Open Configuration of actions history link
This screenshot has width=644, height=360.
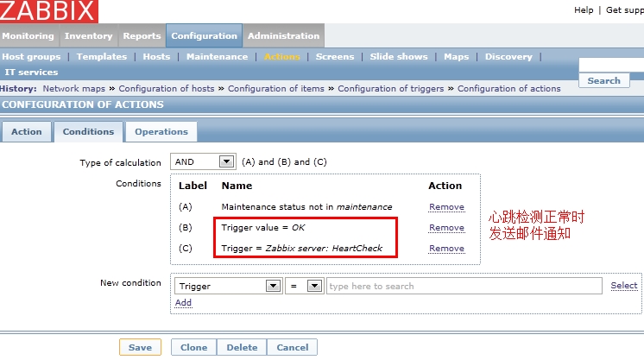point(508,89)
